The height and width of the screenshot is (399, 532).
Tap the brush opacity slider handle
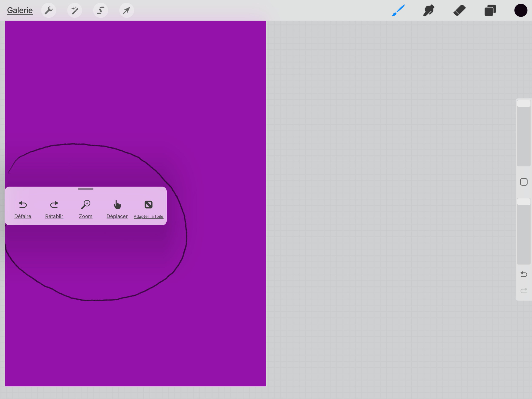(523, 202)
